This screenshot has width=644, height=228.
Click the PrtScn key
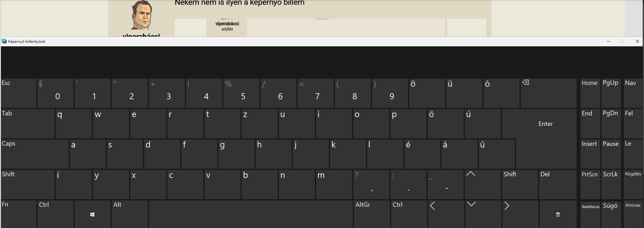tap(590, 185)
